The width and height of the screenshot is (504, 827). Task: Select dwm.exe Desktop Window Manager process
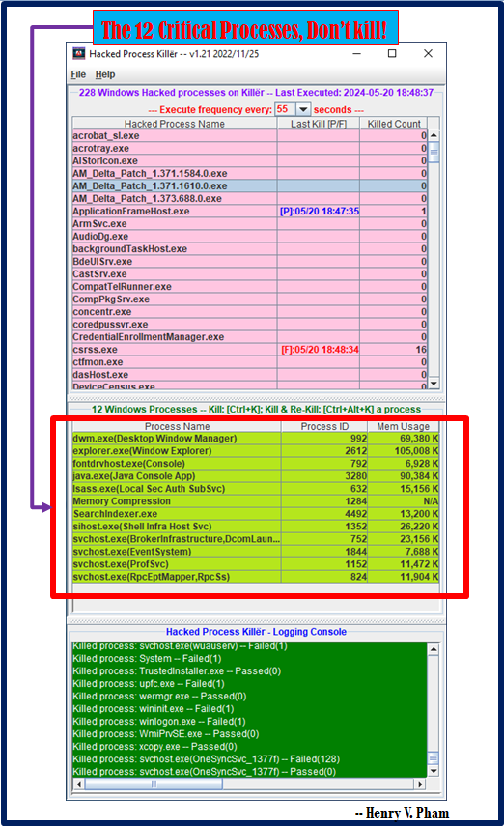(256, 439)
